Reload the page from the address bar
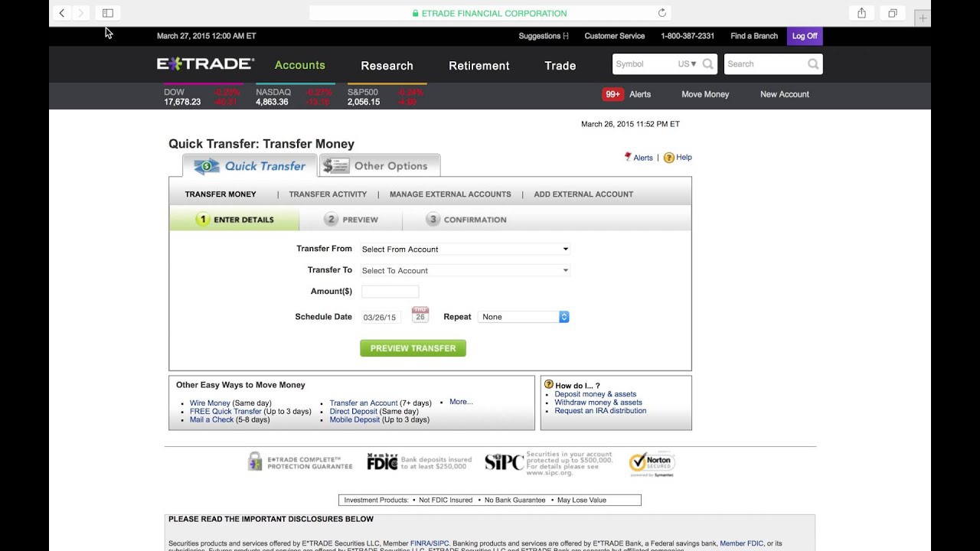The image size is (980, 551). tap(662, 13)
